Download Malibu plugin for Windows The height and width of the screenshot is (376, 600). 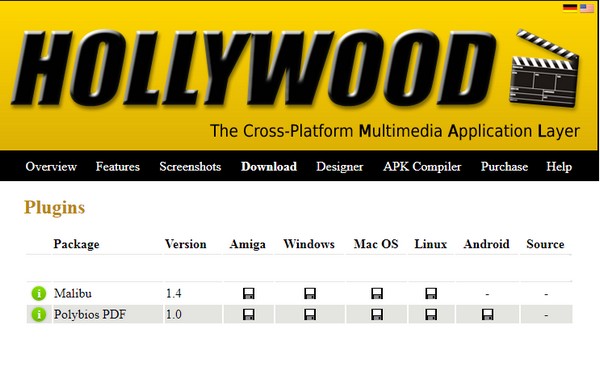[x=310, y=293]
